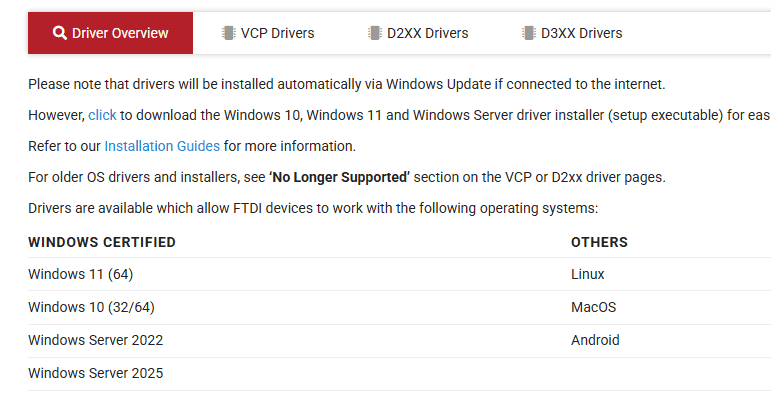Click the chip icon beside D3XX Drivers
This screenshot has width=771, height=410.
point(528,33)
